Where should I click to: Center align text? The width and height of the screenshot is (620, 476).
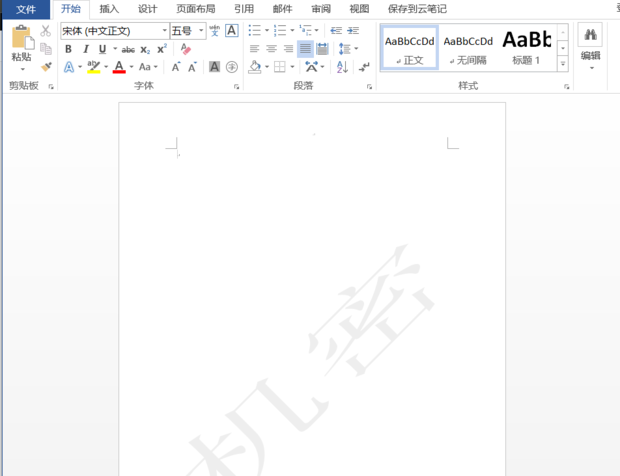pyautogui.click(x=271, y=49)
